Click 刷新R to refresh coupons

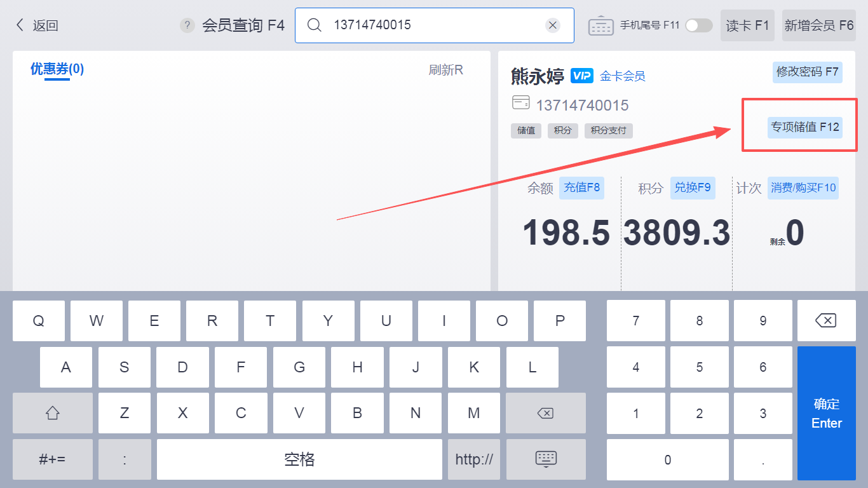445,70
